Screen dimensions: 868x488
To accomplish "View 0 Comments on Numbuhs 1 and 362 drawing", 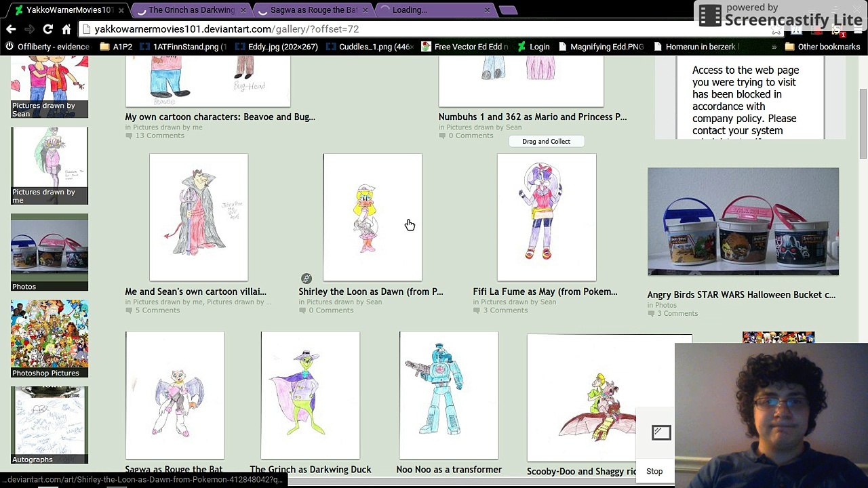I will (470, 136).
